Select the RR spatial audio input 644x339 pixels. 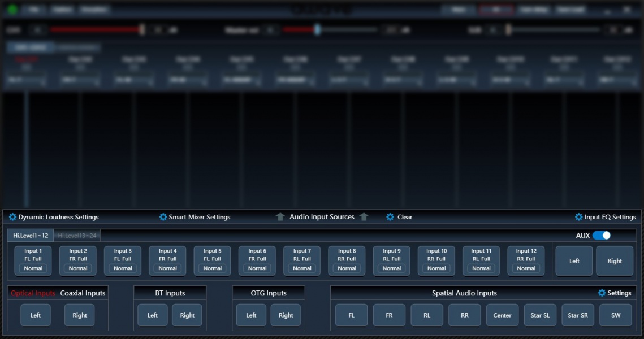(465, 315)
